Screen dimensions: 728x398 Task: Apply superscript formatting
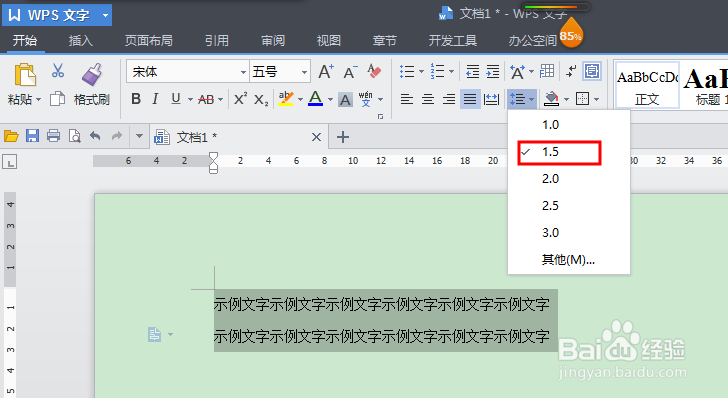point(240,99)
